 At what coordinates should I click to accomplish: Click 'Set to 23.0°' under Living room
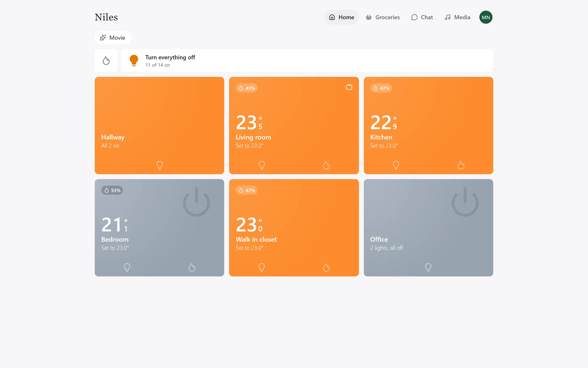click(x=249, y=146)
